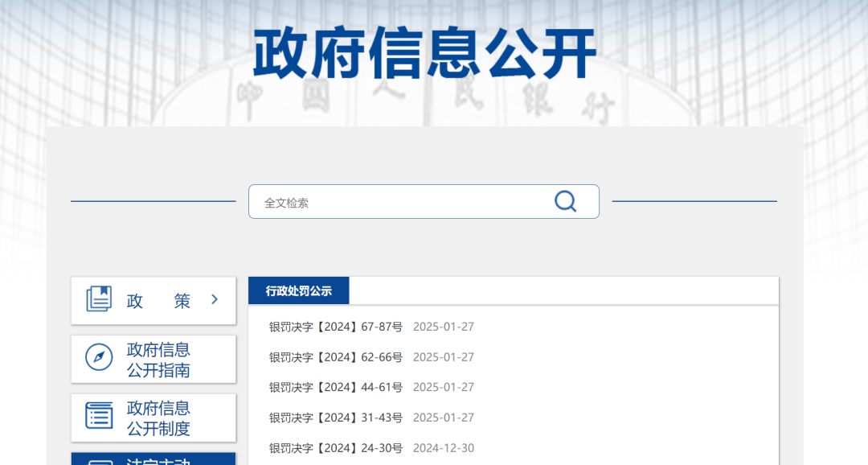Click the magnifier search icon
868x465 pixels.
[x=565, y=201]
